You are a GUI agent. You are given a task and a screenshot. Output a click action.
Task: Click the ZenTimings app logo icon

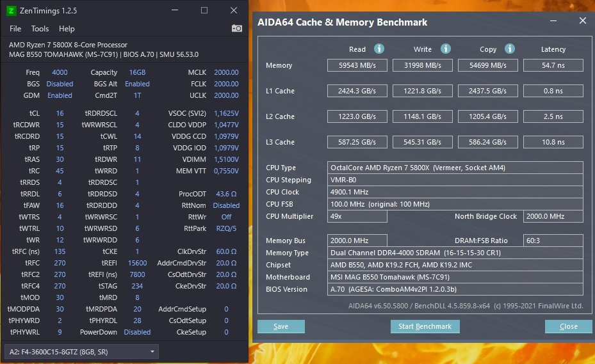tap(12, 11)
